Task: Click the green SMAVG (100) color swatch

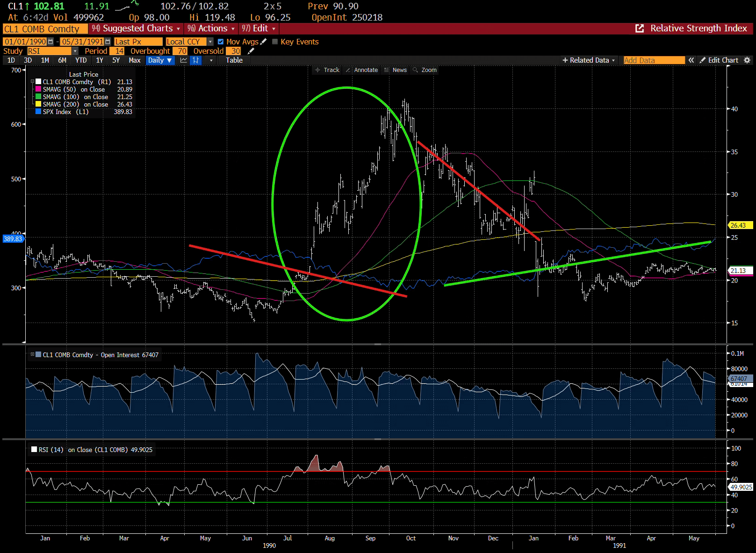Action: coord(38,97)
